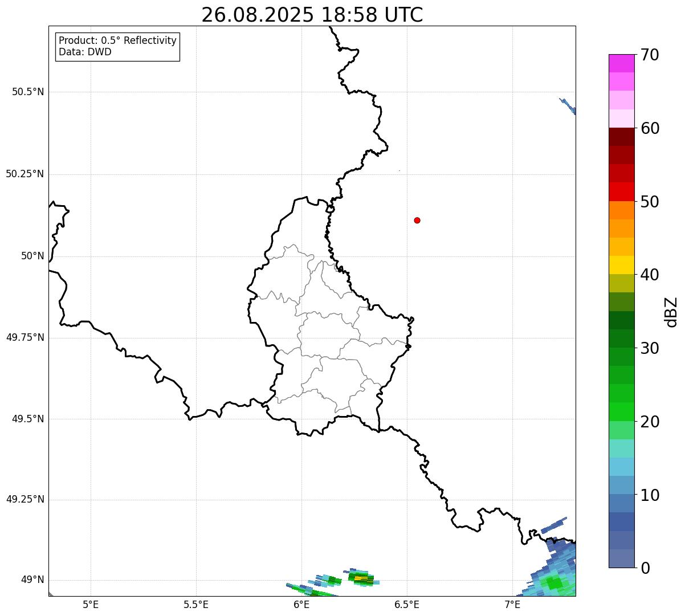Click the 5.5°E longitude label
Viewport: 685px width, 616px height.
(x=196, y=605)
